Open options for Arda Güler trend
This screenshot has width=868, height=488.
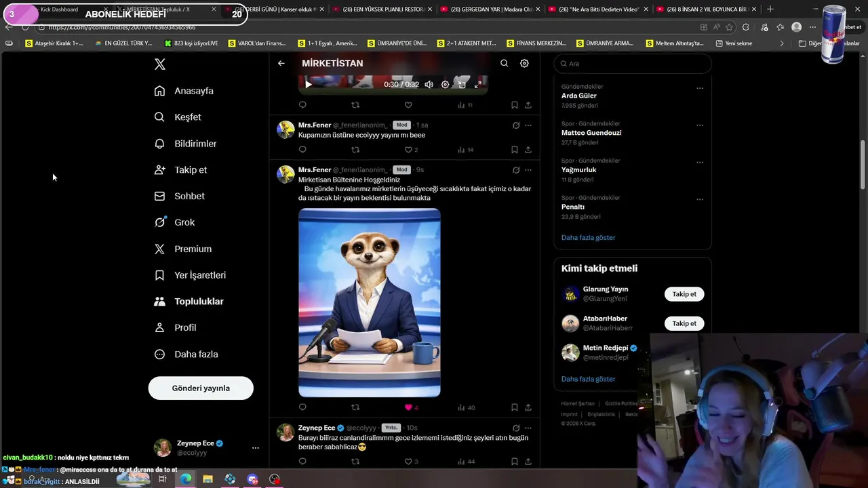[x=700, y=88]
